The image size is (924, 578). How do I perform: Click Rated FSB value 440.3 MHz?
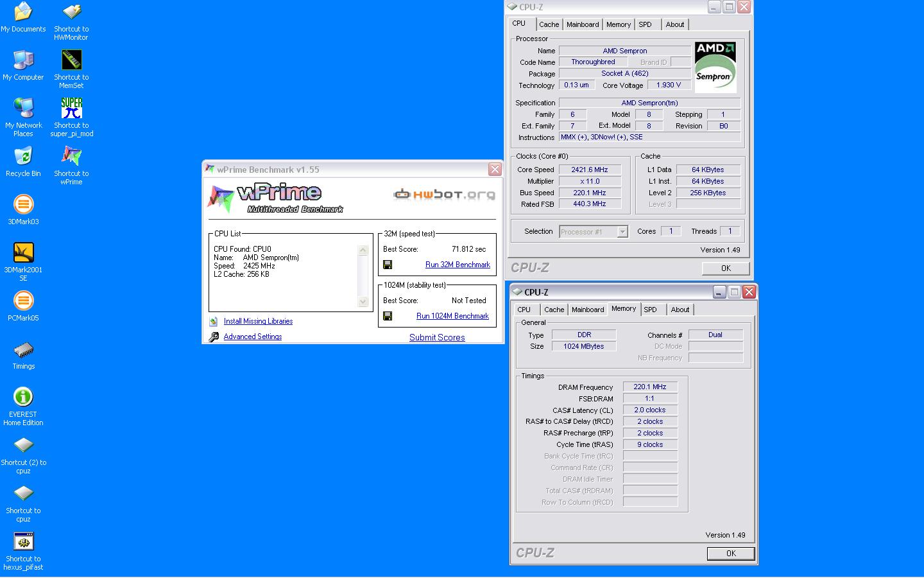coord(590,204)
